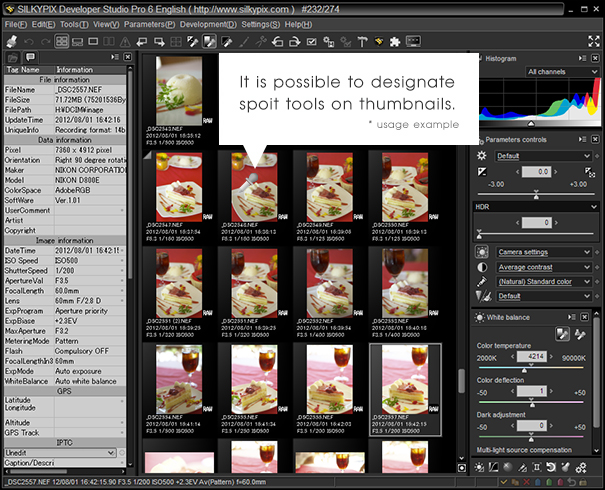Viewport: 605px width, 490px height.
Task: Click the color deflection slider
Action: (531, 403)
